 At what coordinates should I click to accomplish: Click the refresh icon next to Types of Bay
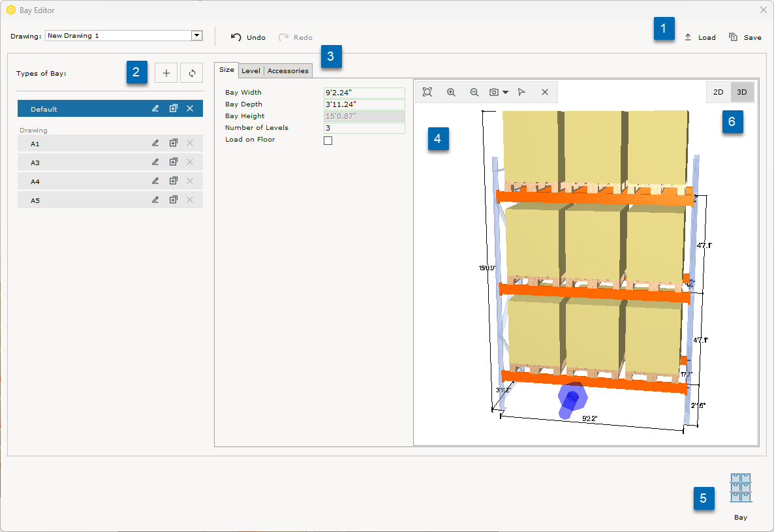191,72
